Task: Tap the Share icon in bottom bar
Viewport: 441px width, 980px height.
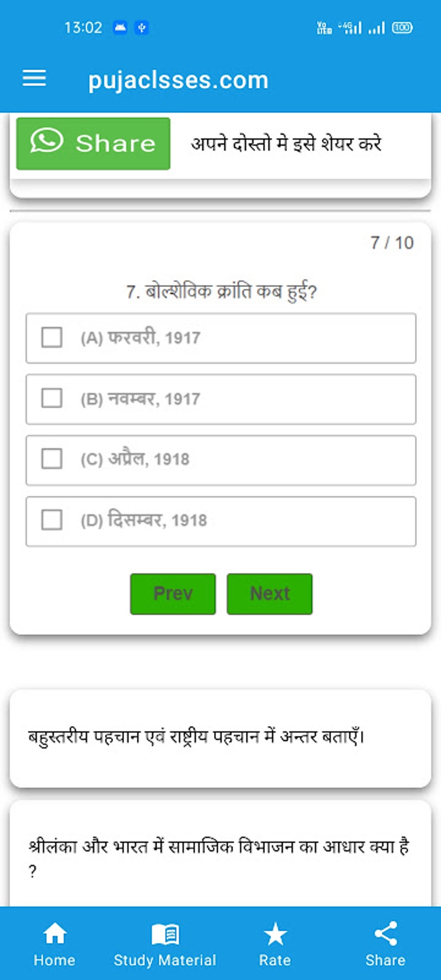Action: pos(385,934)
